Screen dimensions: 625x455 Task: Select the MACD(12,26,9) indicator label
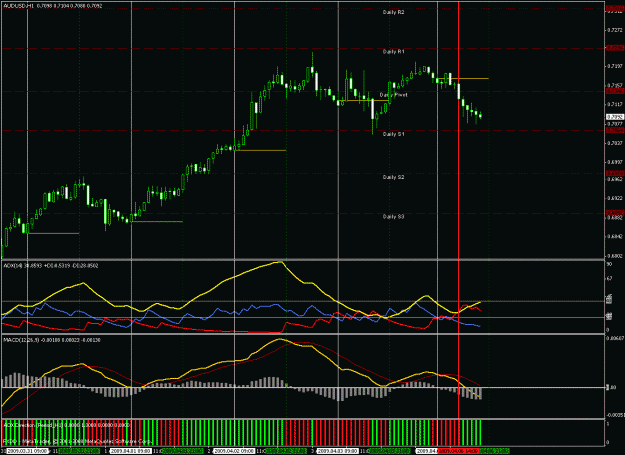click(52, 340)
